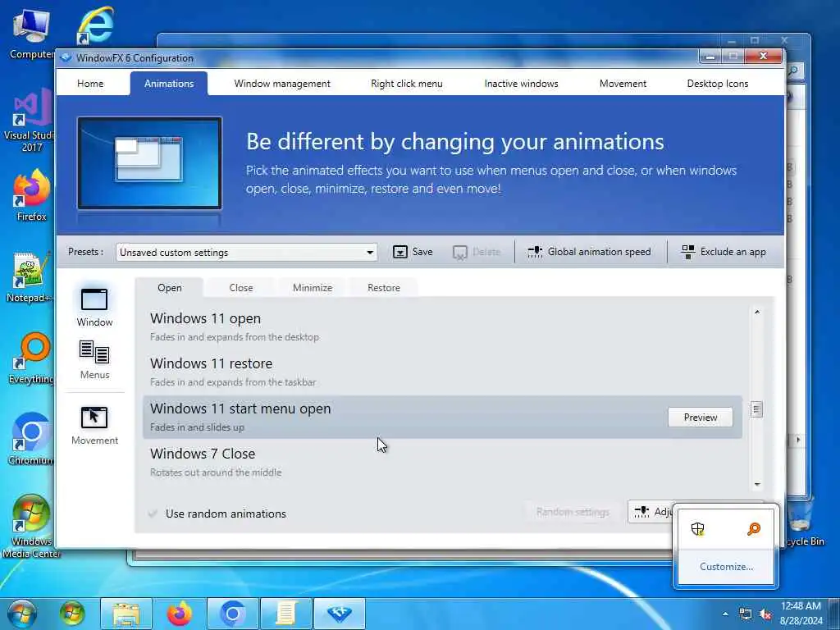Toggle Use random animations checkbox
This screenshot has width=840, height=630.
pos(153,514)
